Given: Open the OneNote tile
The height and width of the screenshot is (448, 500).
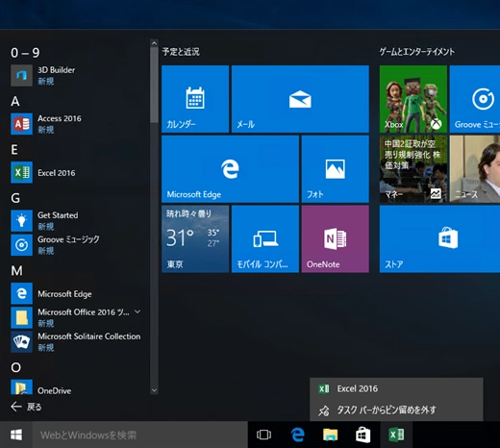Looking at the screenshot, I should pyautogui.click(x=336, y=239).
